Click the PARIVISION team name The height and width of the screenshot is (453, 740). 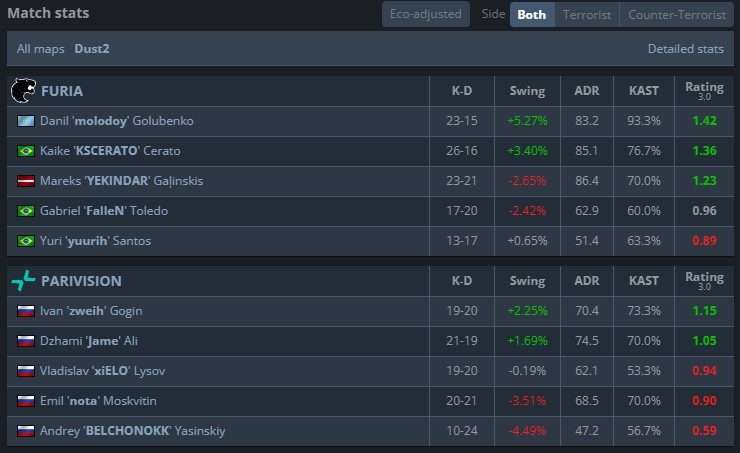83,281
